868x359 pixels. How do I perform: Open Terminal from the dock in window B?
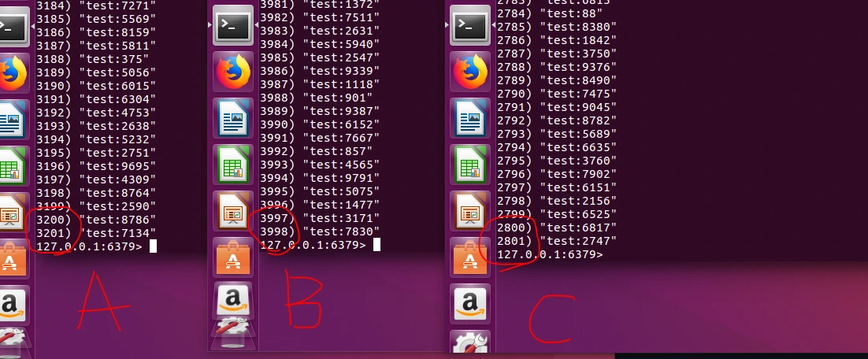point(233,25)
